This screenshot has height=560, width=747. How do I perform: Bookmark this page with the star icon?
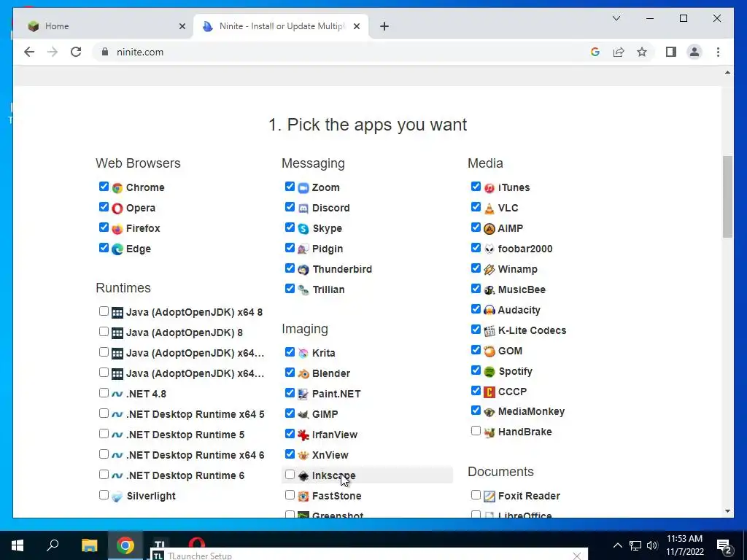click(x=642, y=52)
